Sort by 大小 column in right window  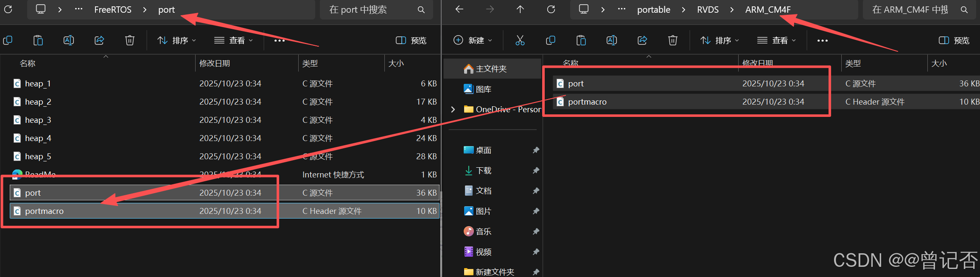tap(939, 63)
